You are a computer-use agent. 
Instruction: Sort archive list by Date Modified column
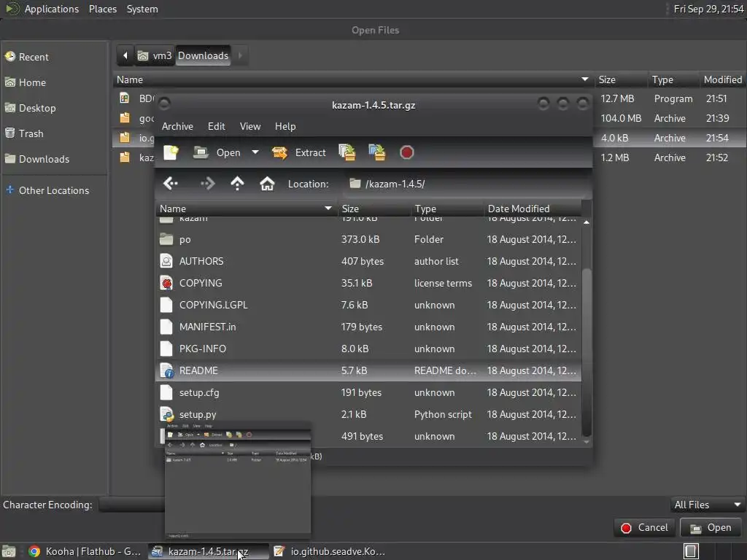pyautogui.click(x=533, y=209)
